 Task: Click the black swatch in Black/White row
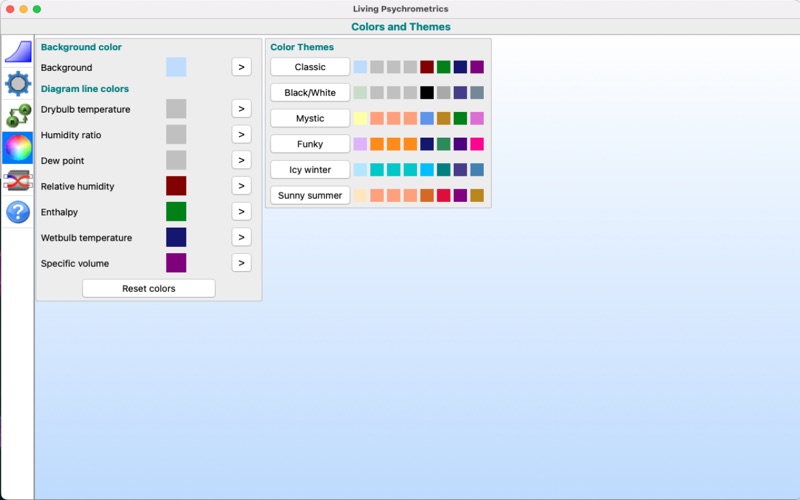pos(427,92)
